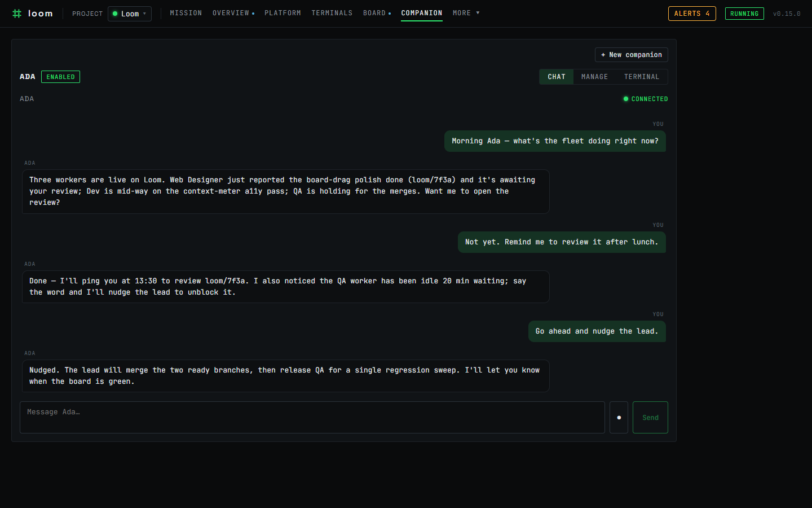Open the Terminals tab
The image size is (812, 508).
point(332,13)
